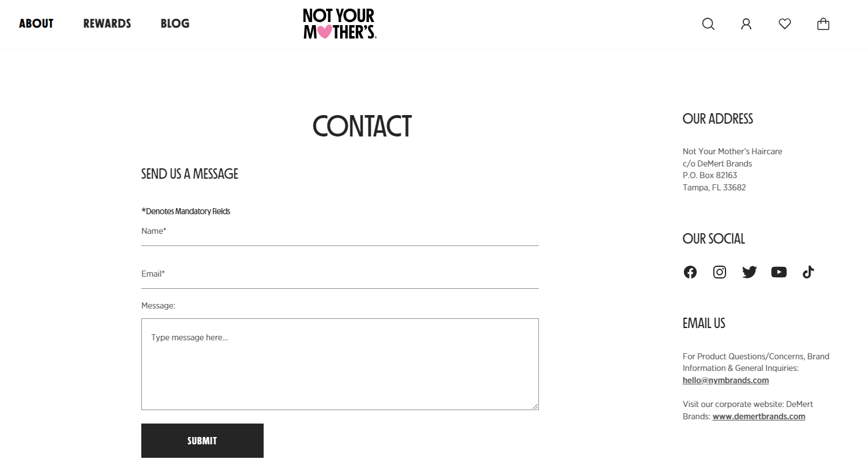868x467 pixels.
Task: Grab the message box resize handle
Action: tap(535, 406)
